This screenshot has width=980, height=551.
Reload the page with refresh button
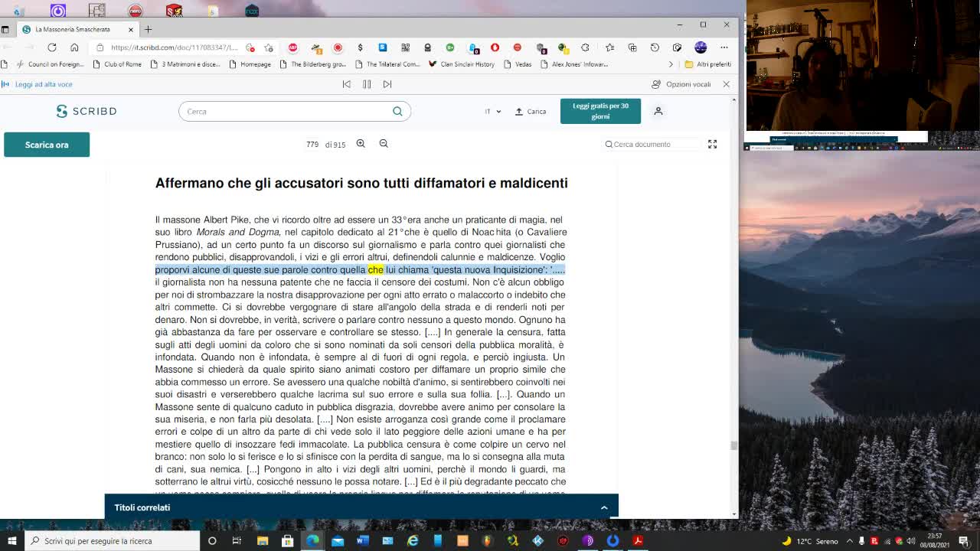(52, 47)
